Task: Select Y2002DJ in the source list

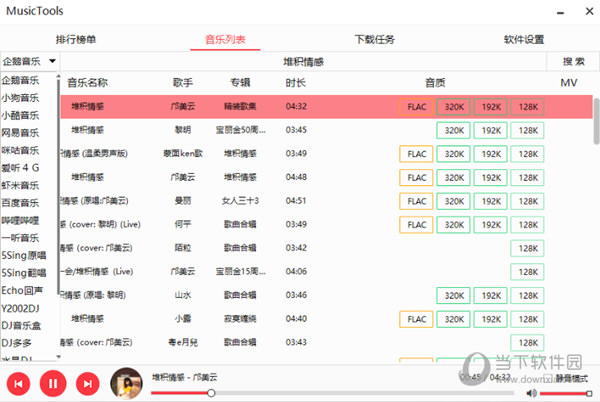Action: click(x=20, y=308)
